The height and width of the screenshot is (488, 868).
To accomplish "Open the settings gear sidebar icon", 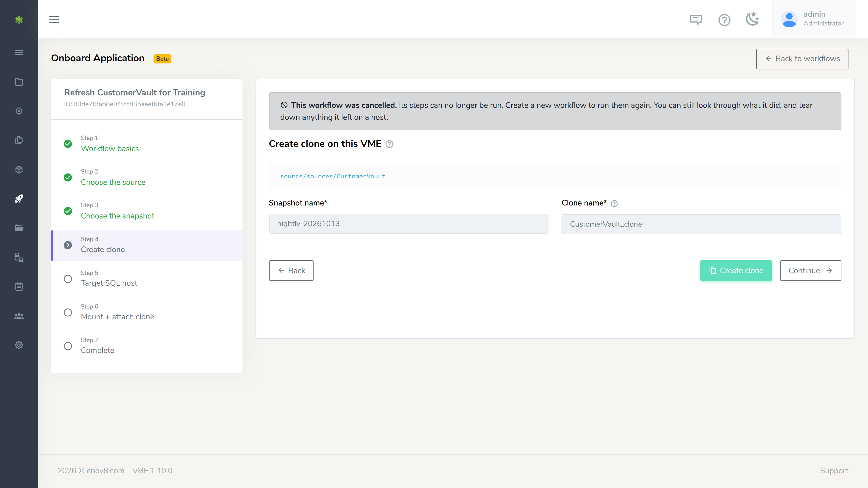I will point(19,345).
